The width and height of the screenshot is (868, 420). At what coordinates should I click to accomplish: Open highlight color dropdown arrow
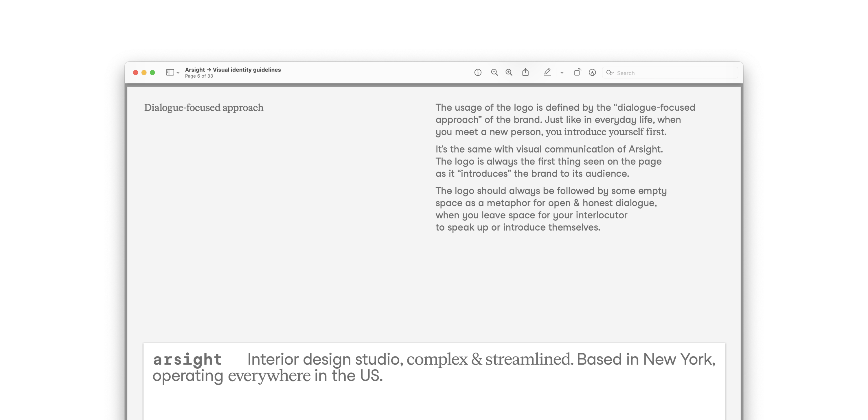[x=562, y=73]
